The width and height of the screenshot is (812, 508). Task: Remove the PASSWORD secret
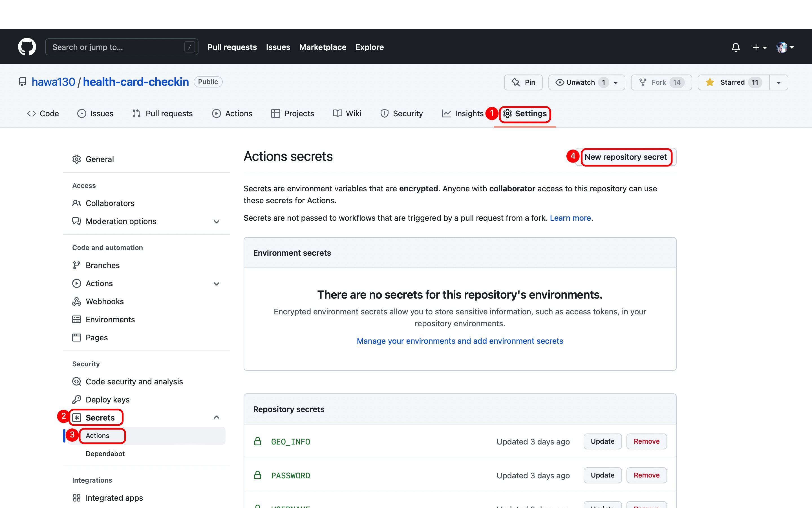[646, 476]
